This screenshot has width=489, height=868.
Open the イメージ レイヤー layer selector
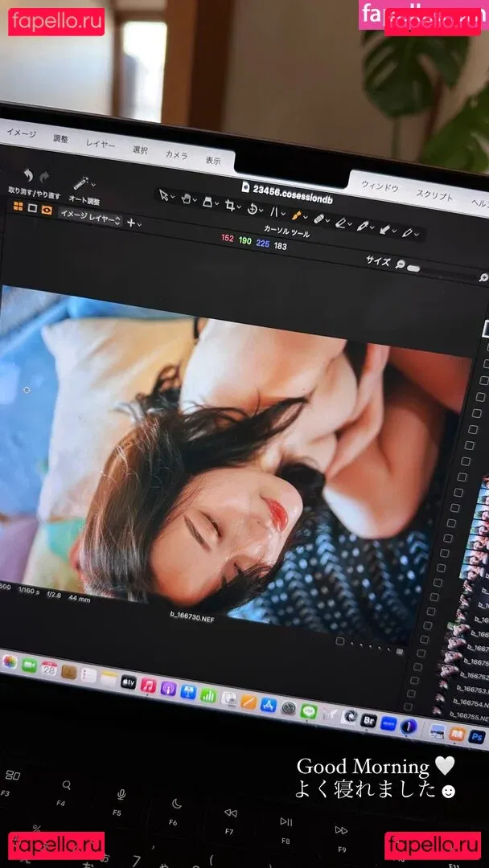pos(90,216)
